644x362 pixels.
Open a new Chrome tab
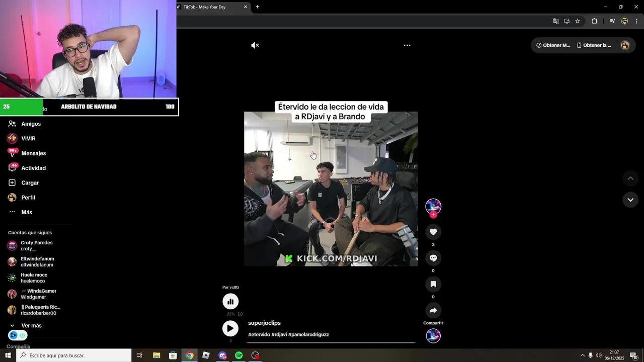(258, 7)
